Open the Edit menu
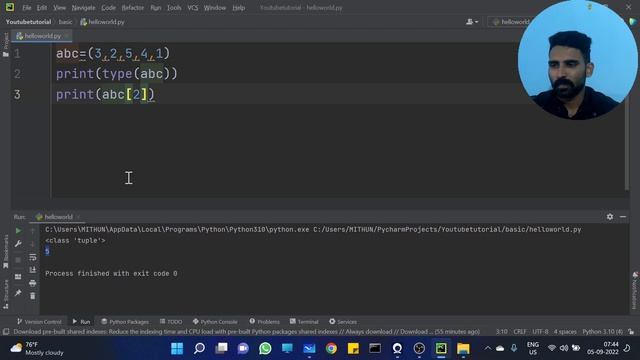640x360 pixels. click(x=42, y=8)
